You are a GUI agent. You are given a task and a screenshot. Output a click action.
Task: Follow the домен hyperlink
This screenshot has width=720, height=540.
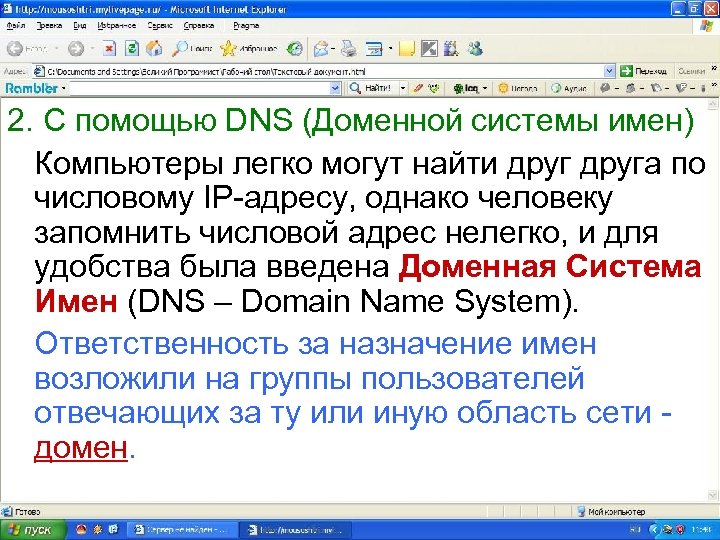[81, 447]
